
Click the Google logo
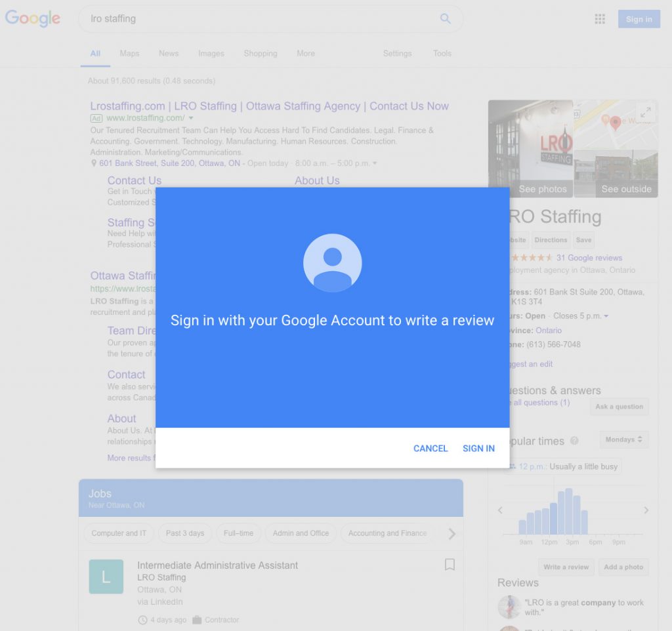click(x=33, y=19)
